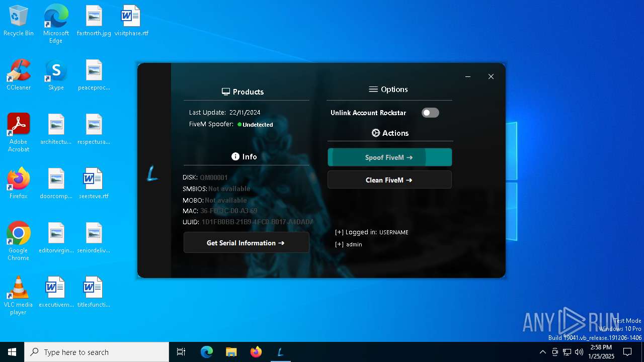The width and height of the screenshot is (644, 362).
Task: Click the UUID value text
Action: coord(258,222)
